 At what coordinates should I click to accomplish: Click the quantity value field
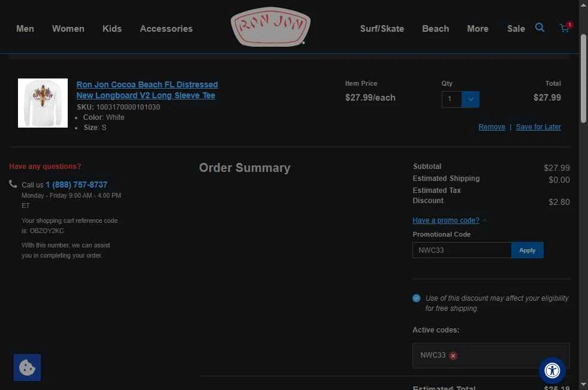coord(451,99)
